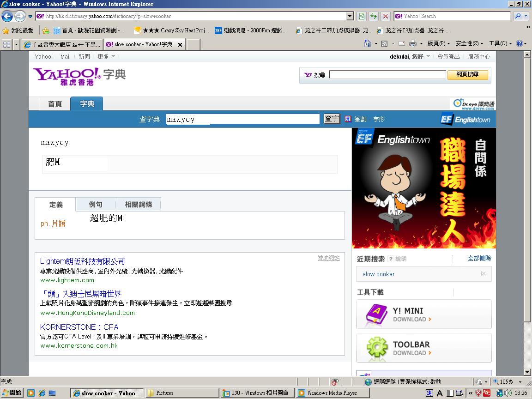Remove slow cooker recent search with X
This screenshot has height=399, width=532.
coord(484,274)
